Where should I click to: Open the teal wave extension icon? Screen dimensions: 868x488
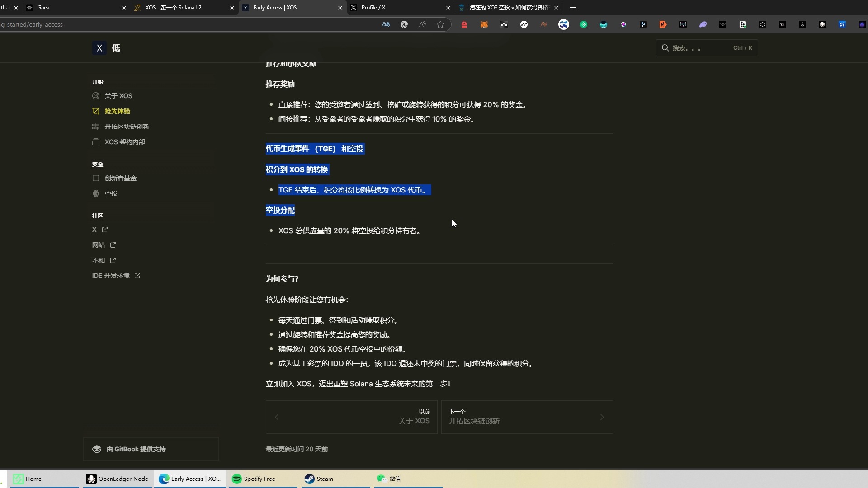coord(604,24)
